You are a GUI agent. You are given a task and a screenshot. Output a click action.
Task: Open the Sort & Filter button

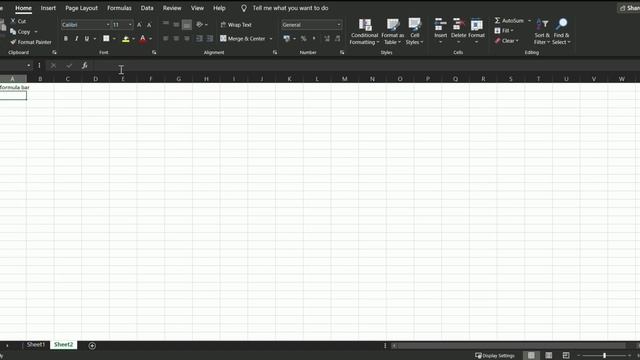(542, 31)
